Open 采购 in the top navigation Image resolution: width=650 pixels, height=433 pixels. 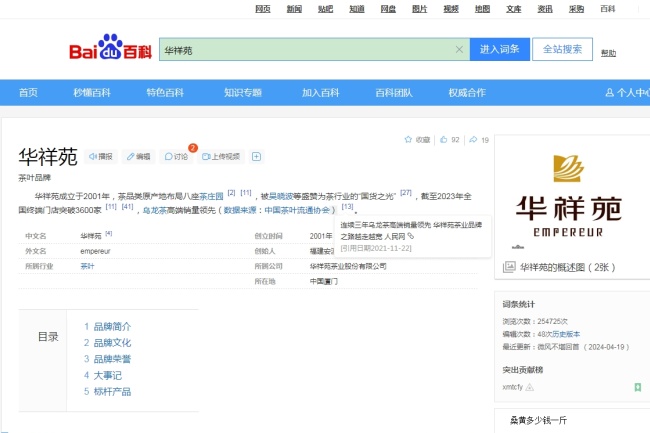[577, 9]
